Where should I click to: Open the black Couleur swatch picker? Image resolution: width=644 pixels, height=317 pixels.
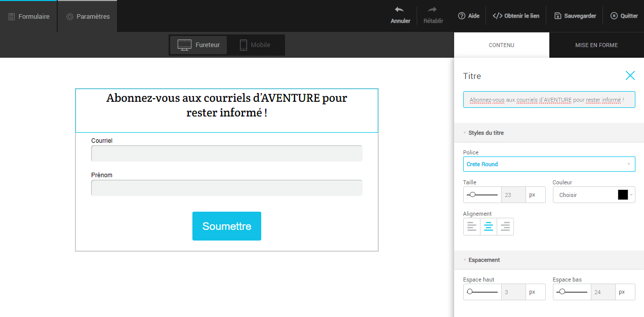pos(623,195)
